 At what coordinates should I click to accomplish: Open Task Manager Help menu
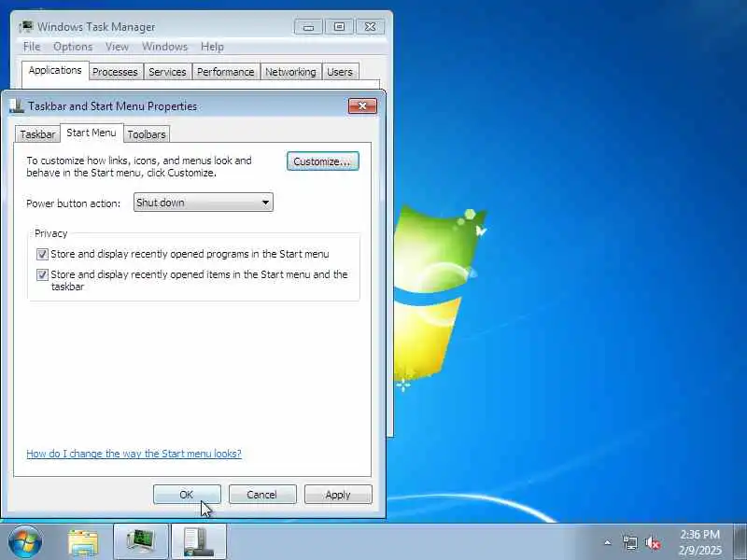[x=212, y=47]
